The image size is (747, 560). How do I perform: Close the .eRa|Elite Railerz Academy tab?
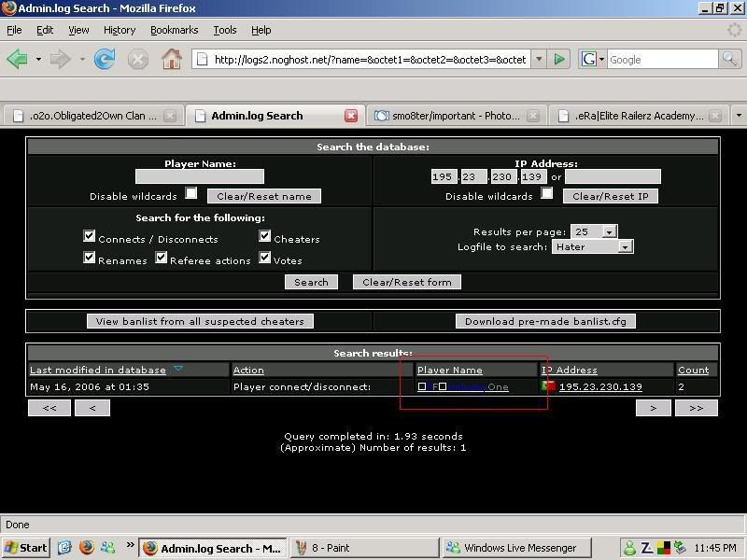(x=714, y=116)
